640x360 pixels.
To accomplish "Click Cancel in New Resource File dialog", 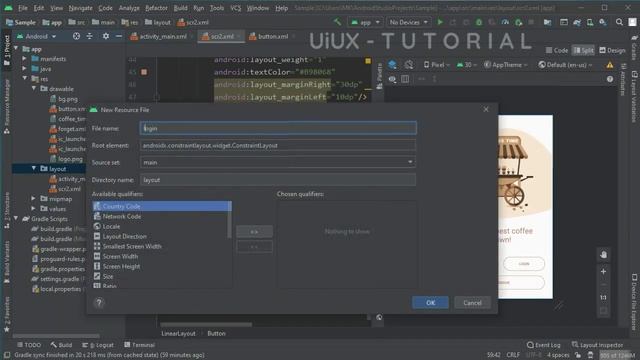I will pyautogui.click(x=472, y=302).
